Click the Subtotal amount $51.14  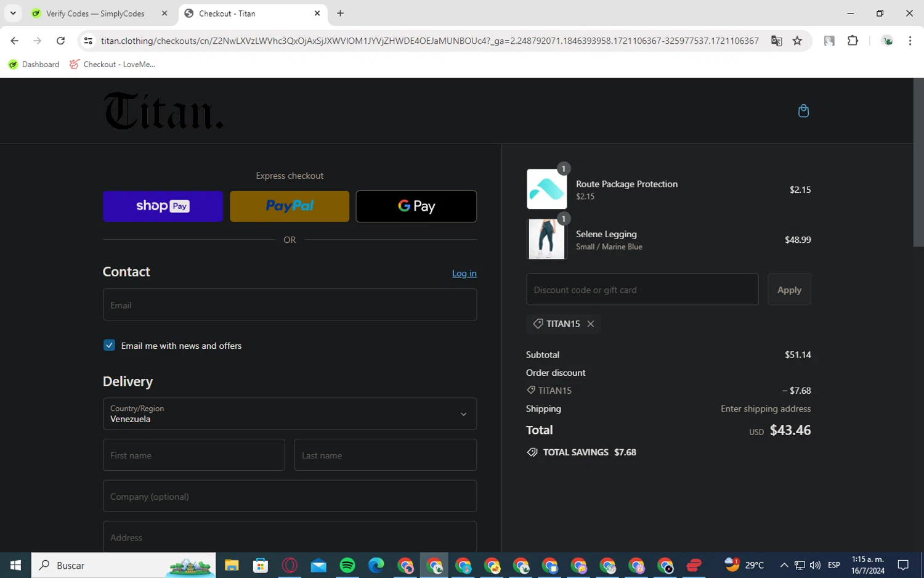pos(798,355)
